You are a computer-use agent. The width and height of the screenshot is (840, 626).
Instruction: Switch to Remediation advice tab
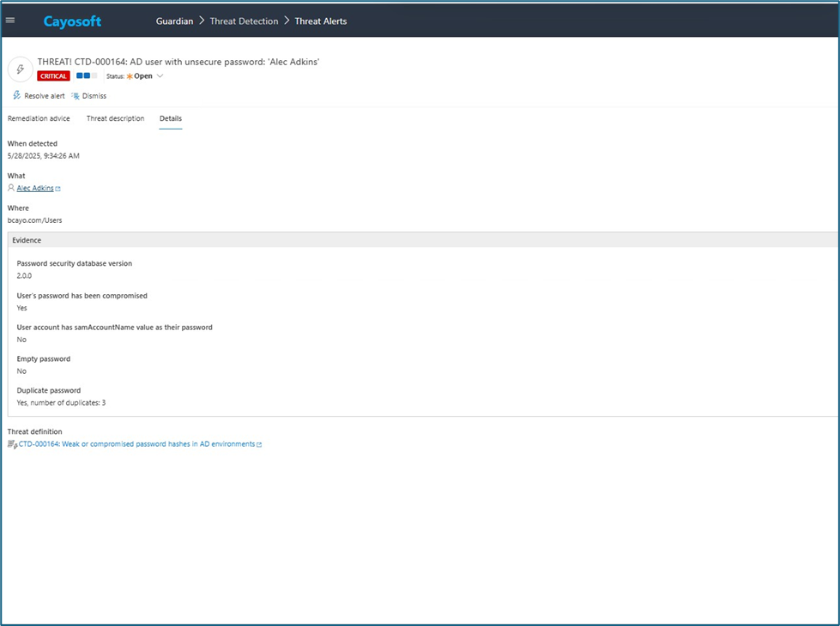(x=39, y=118)
